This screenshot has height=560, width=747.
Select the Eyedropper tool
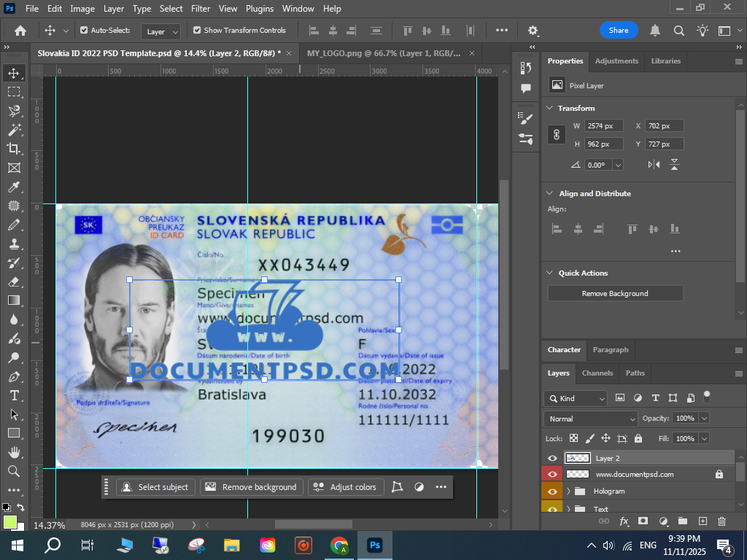[14, 187]
